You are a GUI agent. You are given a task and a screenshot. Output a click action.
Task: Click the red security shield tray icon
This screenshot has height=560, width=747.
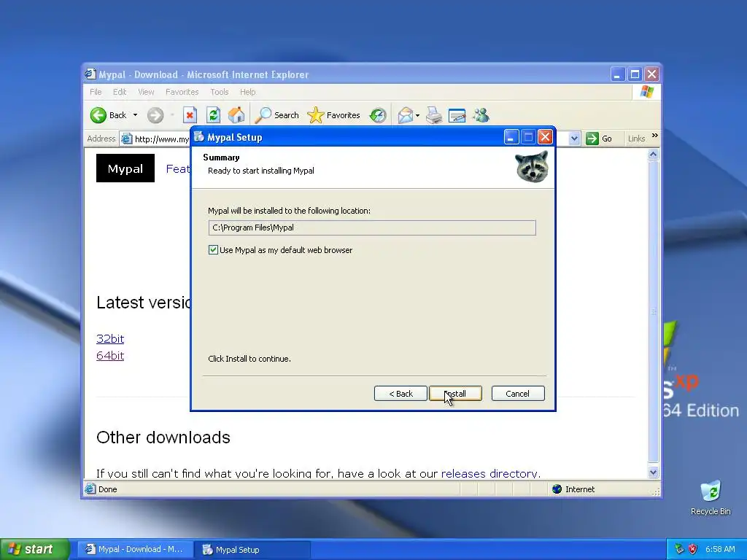point(693,549)
